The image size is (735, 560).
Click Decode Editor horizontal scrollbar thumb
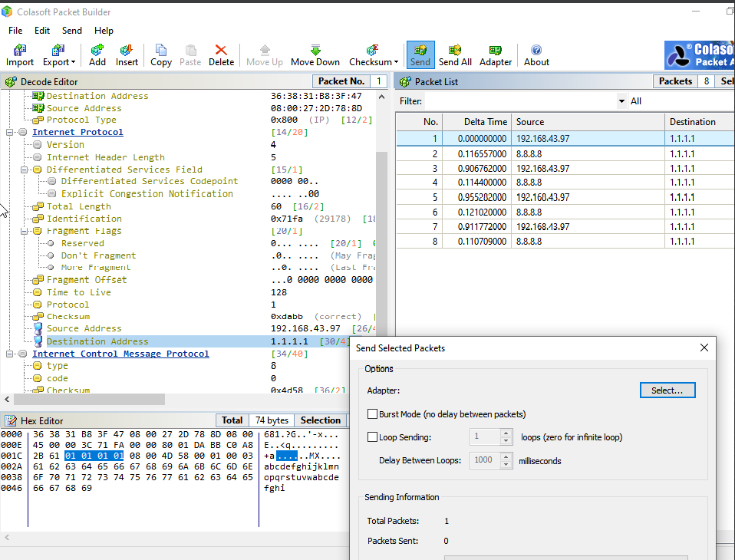coord(89,399)
